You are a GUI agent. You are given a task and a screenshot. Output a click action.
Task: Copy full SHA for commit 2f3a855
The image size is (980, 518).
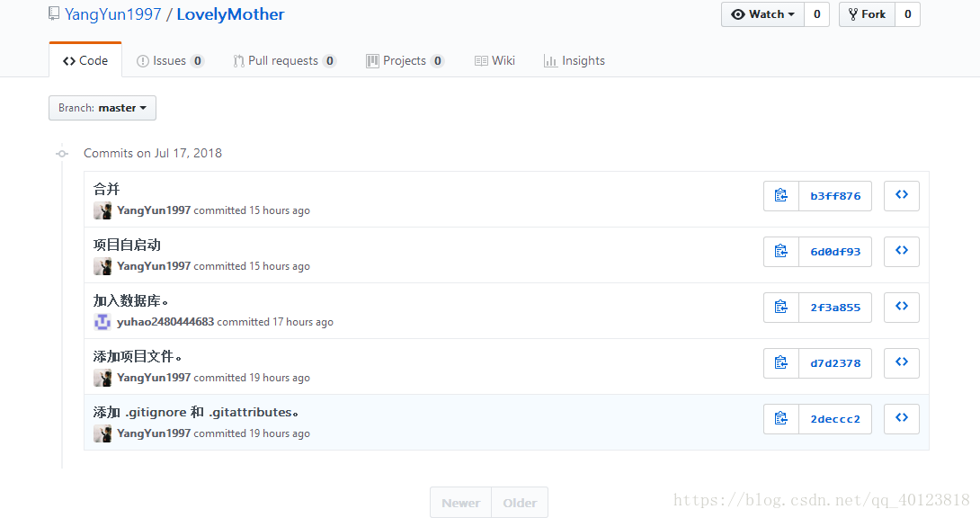[x=781, y=307]
